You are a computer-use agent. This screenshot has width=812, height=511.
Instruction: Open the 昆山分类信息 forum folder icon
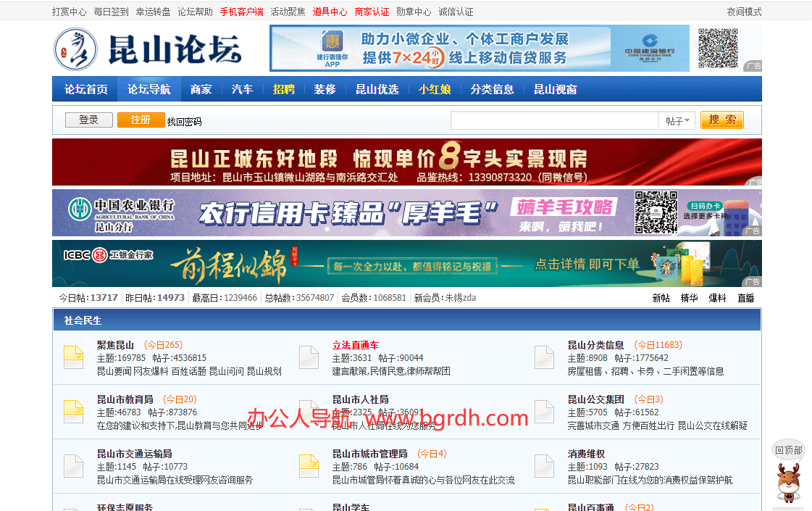pos(544,357)
